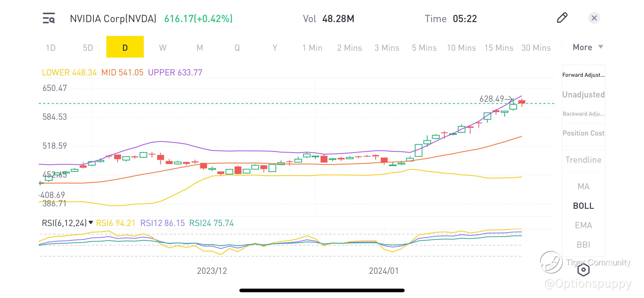Viewport: 644px width, 298px height.
Task: Switch to the W weekly tab
Action: point(162,47)
